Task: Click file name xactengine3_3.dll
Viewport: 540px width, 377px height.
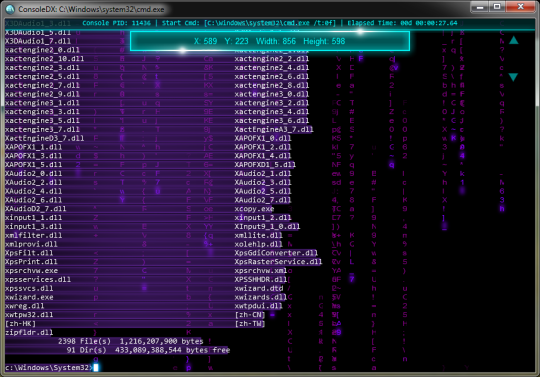Action: pos(42,112)
